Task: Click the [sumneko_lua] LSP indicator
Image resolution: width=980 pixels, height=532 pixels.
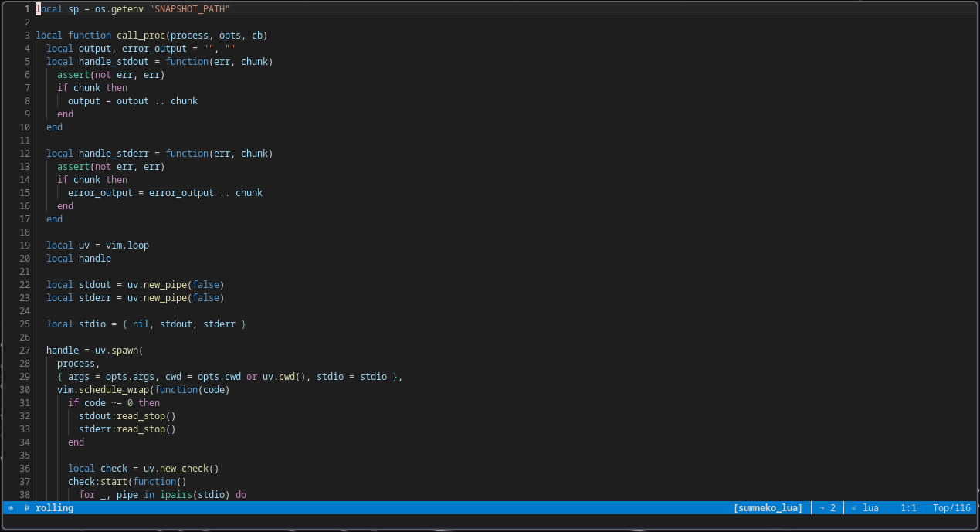Action: click(768, 508)
